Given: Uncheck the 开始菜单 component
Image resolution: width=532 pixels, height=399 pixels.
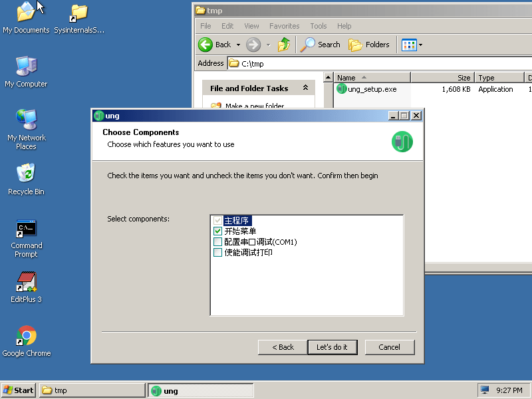Looking at the screenshot, I should point(217,231).
